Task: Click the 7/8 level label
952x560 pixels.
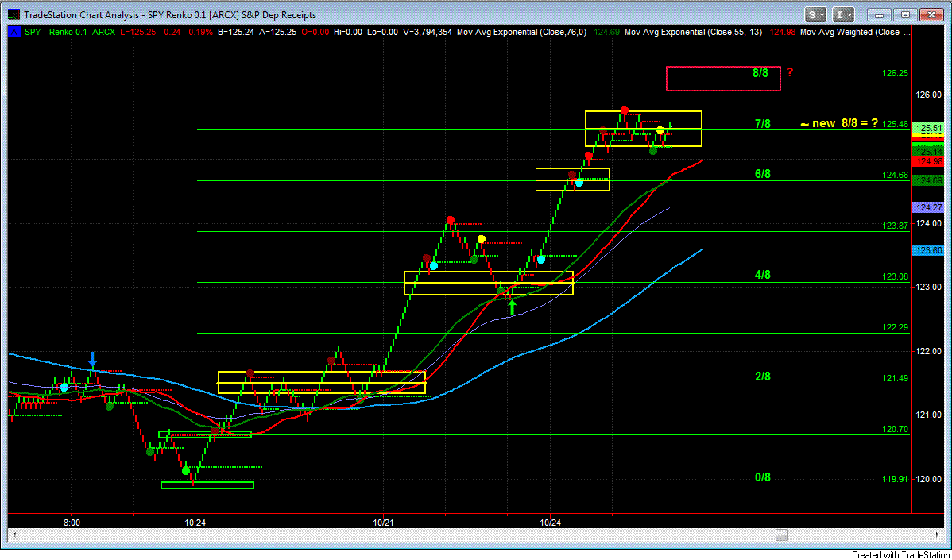Action: pyautogui.click(x=763, y=124)
